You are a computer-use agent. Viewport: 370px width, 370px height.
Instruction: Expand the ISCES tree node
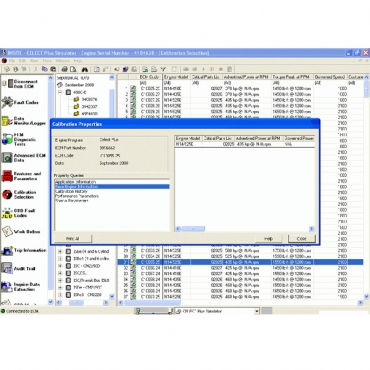[x=60, y=273]
